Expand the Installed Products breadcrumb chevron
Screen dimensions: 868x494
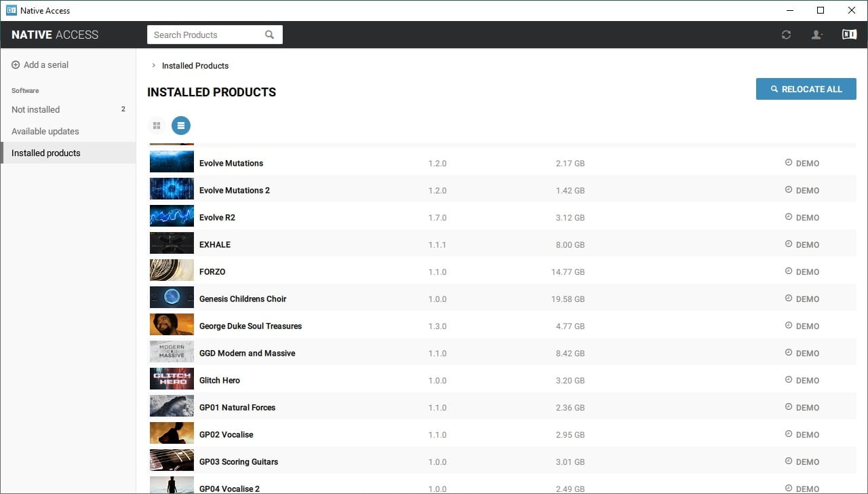click(154, 66)
